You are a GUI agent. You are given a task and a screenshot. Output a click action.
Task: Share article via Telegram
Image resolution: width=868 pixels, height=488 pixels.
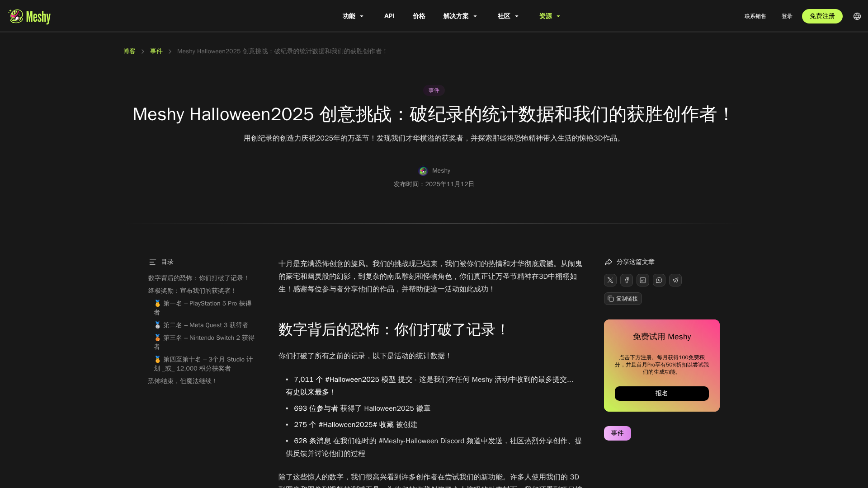[x=675, y=280]
